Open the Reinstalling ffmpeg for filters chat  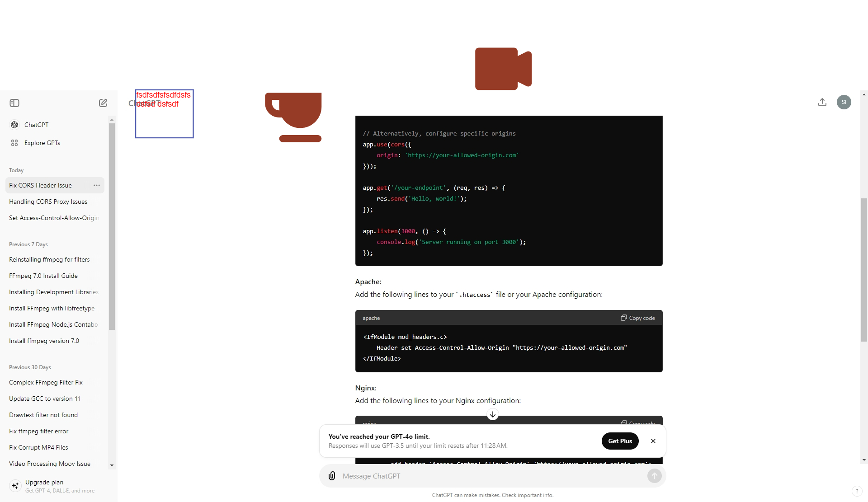55,259
